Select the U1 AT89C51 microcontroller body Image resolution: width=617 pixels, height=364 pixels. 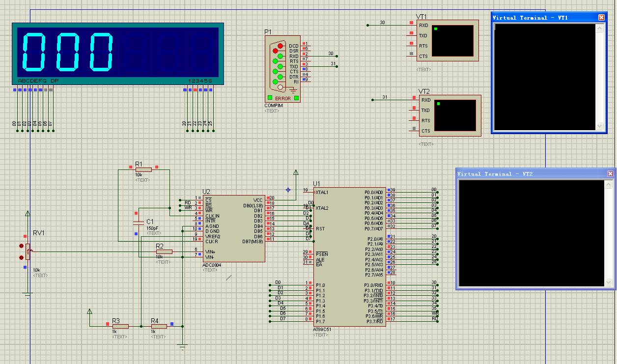tap(350, 256)
